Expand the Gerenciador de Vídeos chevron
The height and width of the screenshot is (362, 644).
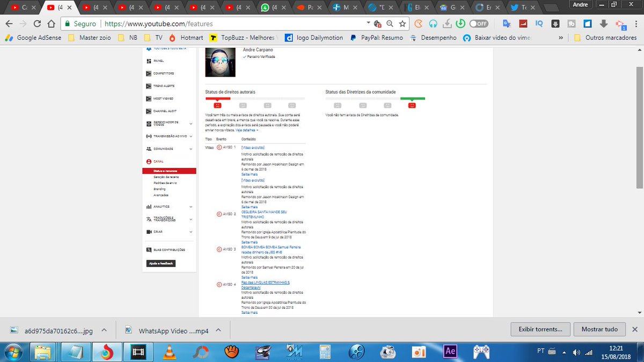click(191, 123)
